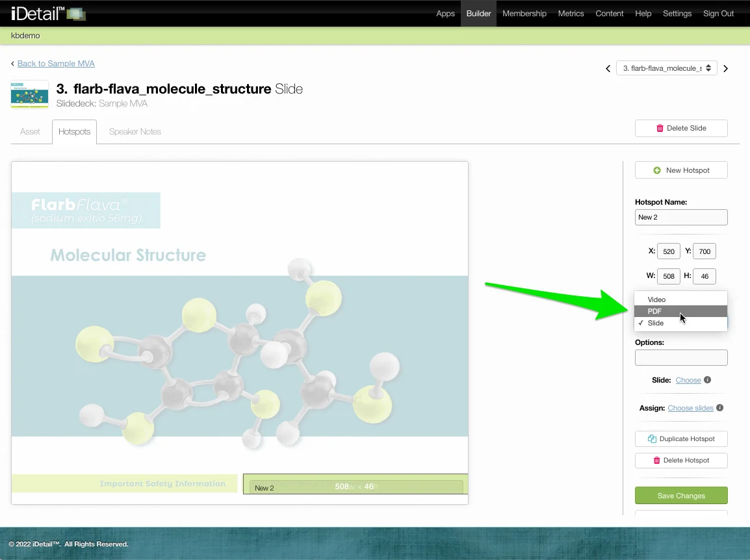
Task: Focus the Options input field
Action: pos(681,358)
